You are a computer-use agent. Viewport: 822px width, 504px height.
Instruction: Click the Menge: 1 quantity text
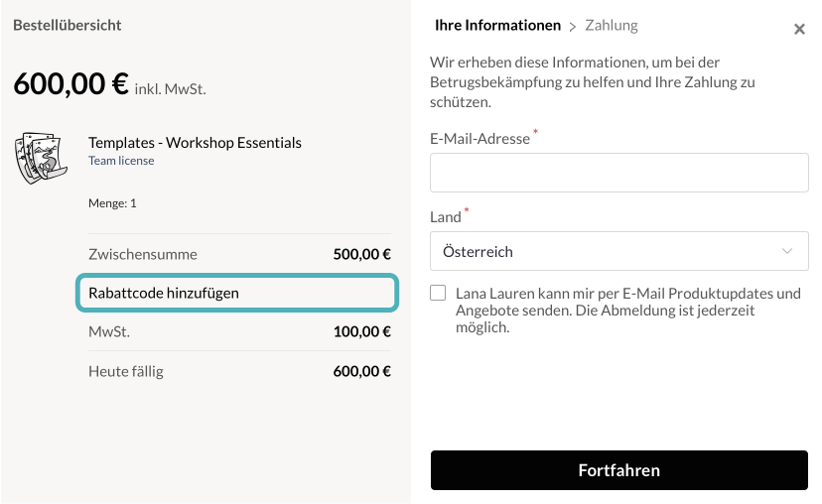112,203
